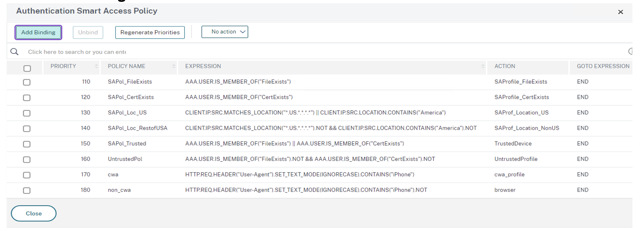The height and width of the screenshot is (231, 644).
Task: Sort by Expression column arrows
Action: 483,66
